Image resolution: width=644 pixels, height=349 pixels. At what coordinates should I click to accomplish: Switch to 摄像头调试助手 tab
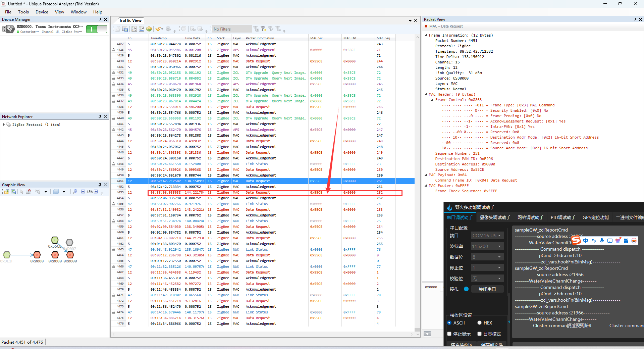[495, 217]
